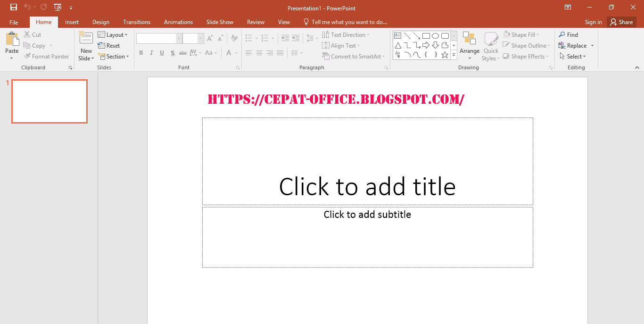Click the Sign in link

(x=593, y=22)
